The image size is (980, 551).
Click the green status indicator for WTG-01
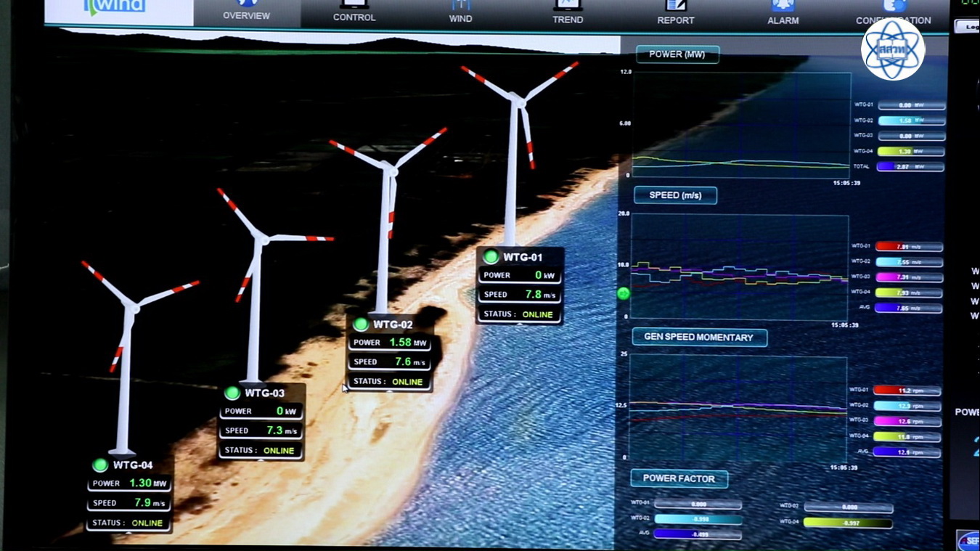491,256
